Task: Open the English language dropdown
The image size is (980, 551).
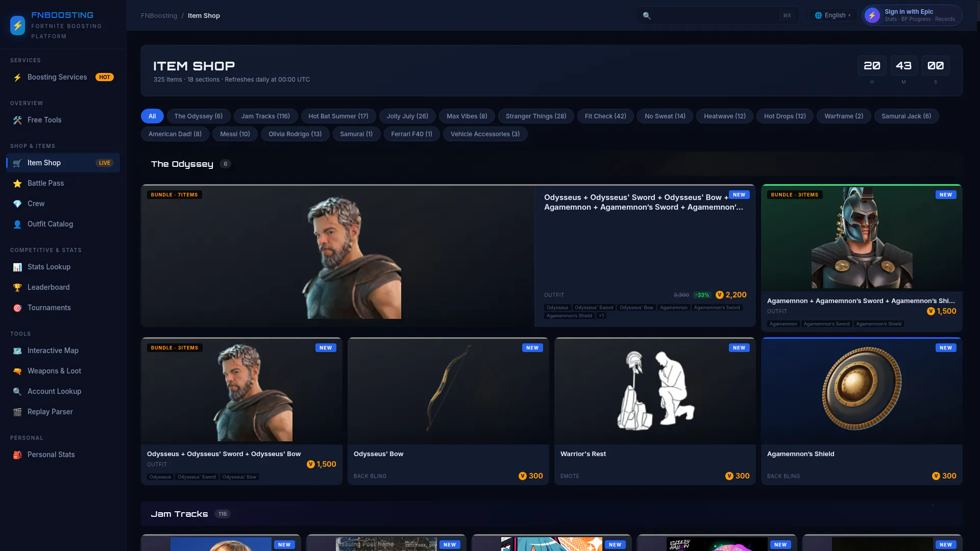Action: (x=832, y=15)
